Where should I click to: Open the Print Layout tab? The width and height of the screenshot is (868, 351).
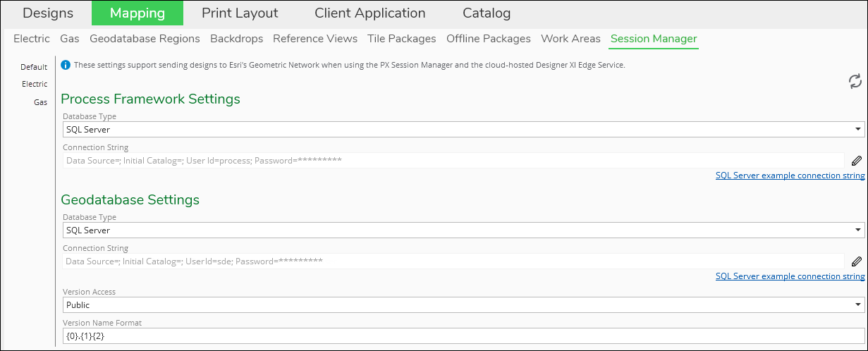pyautogui.click(x=240, y=13)
